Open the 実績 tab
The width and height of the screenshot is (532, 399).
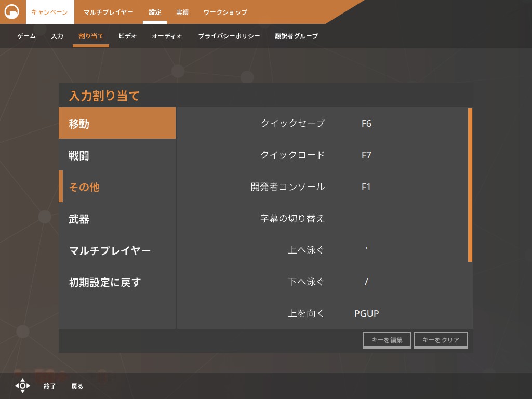(182, 12)
